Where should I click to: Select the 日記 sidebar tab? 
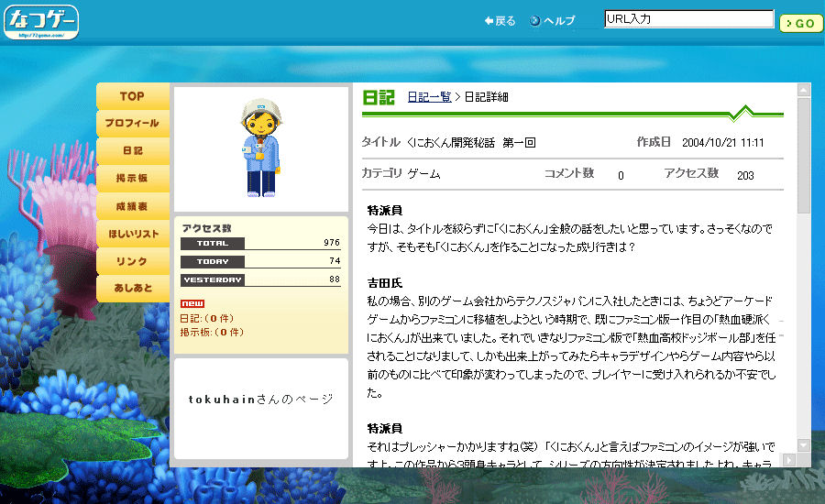[132, 150]
